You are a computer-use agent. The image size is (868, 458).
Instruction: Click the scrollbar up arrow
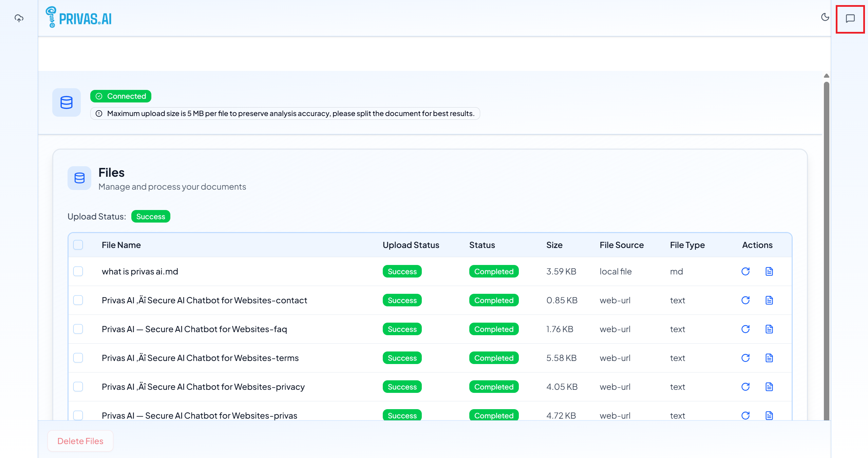827,76
